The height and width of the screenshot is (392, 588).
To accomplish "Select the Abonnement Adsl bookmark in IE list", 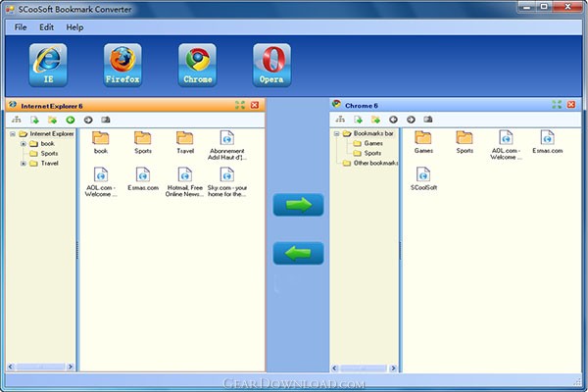I will click(227, 146).
